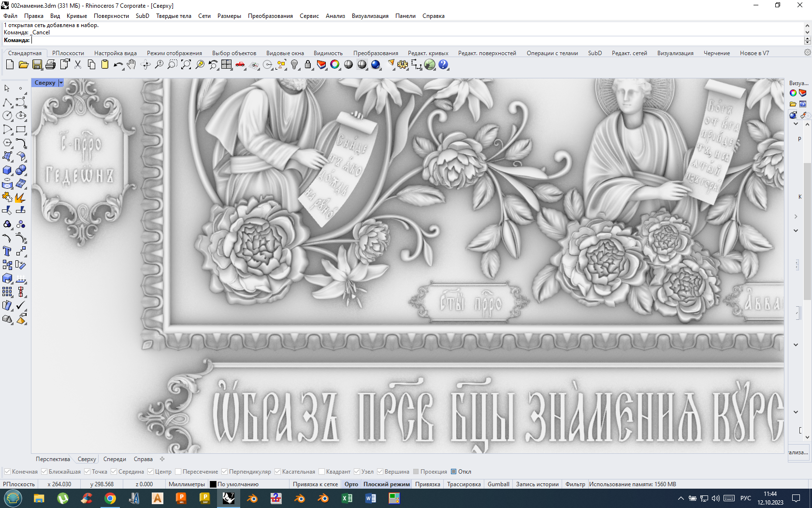The width and height of the screenshot is (812, 508).
Task: Open the color wheel materials icon
Action: pyautogui.click(x=335, y=64)
